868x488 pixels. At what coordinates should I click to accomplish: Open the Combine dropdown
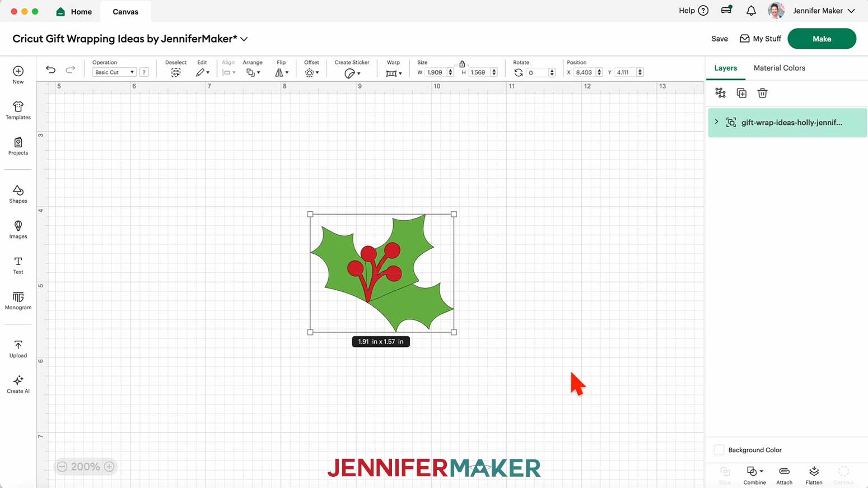point(755,475)
